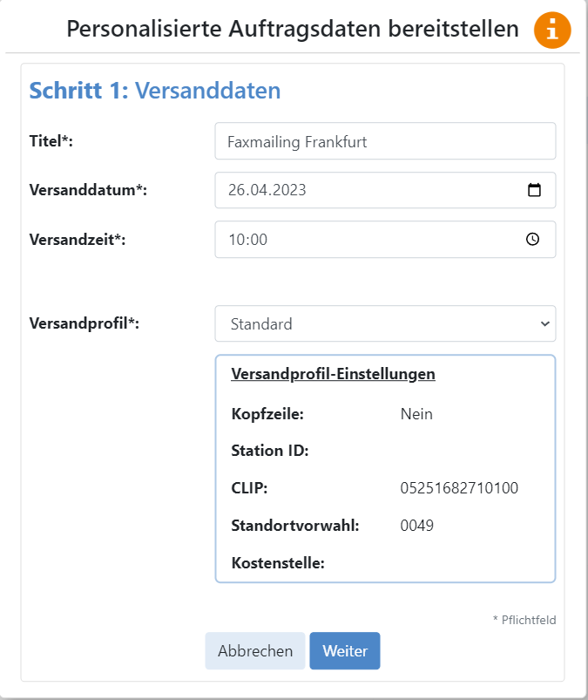The image size is (588, 700).
Task: Open the calendar picker icon
Action: click(x=534, y=190)
